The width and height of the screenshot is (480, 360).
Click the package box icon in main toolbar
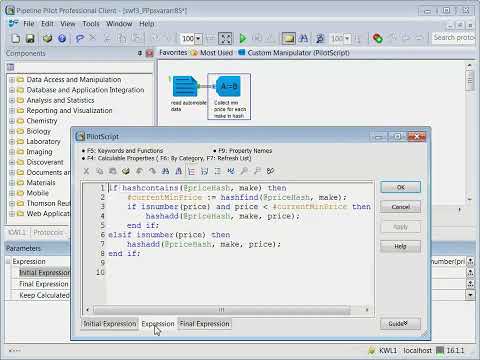[x=48, y=39]
